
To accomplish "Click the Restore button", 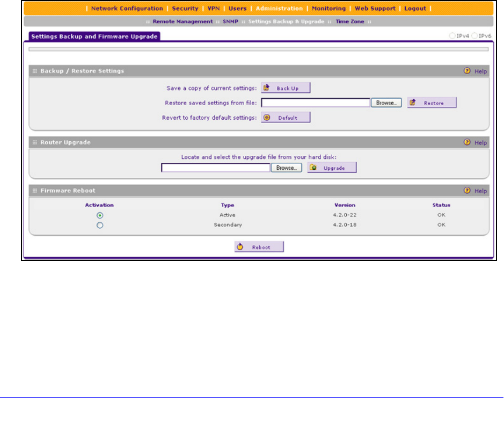I will pyautogui.click(x=432, y=103).
